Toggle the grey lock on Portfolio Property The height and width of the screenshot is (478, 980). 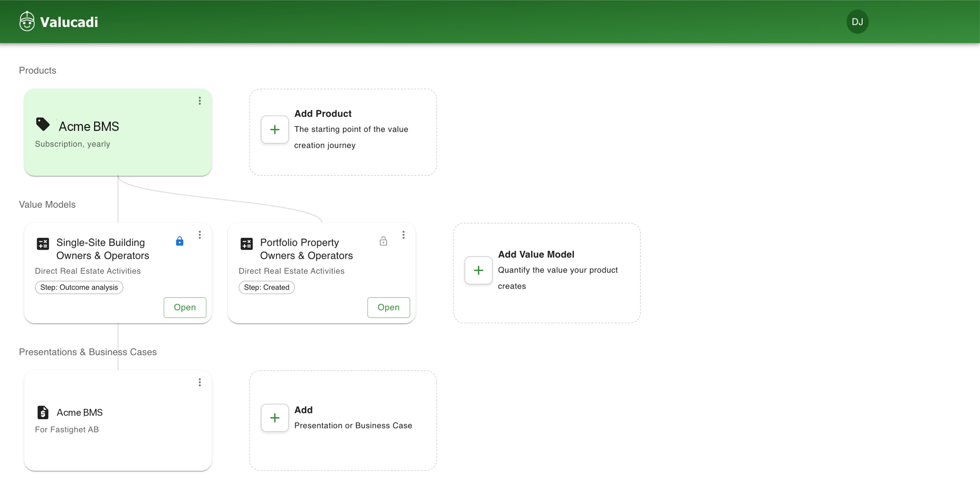click(x=384, y=241)
